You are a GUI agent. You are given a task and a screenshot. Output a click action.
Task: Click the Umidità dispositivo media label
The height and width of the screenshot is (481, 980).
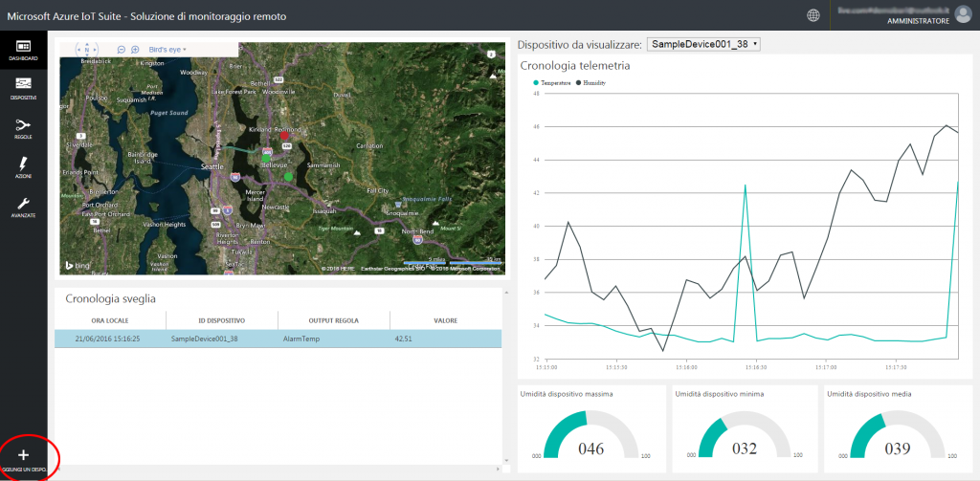pos(869,394)
